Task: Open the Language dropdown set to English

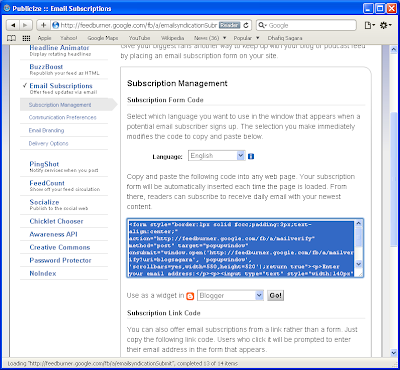Action: click(x=217, y=156)
